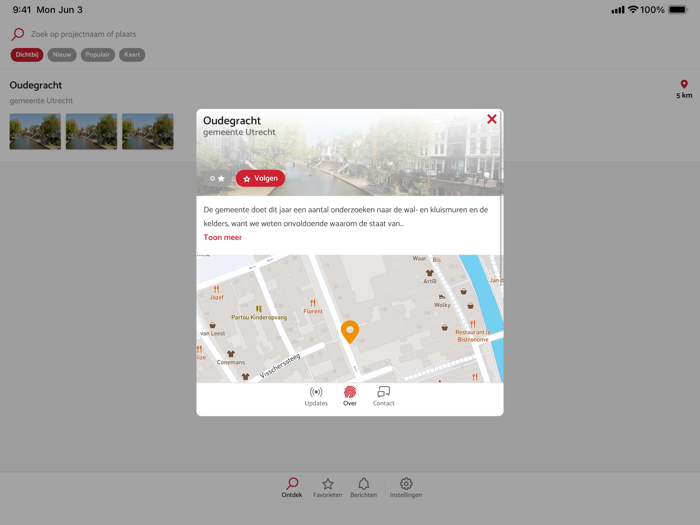Click gemeente Utrecht subtitle in list

coord(41,101)
